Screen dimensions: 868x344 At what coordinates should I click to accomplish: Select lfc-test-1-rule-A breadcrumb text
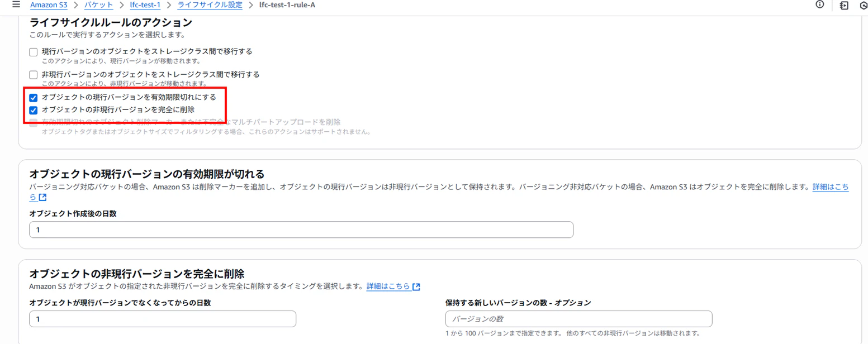pyautogui.click(x=287, y=5)
